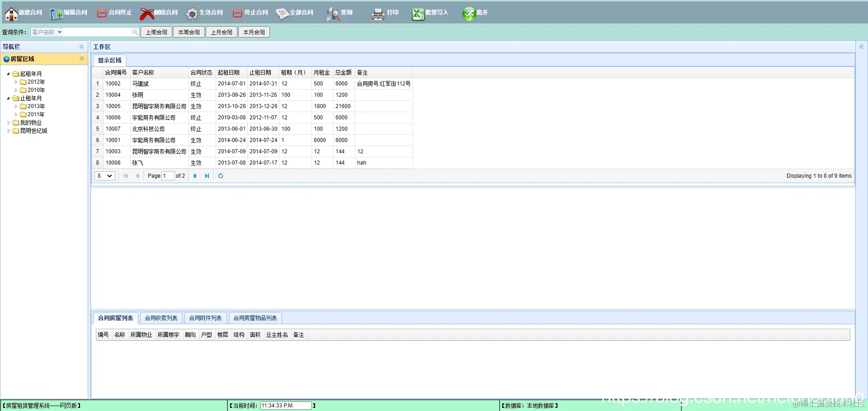Select contract row 10008 张飞

pyautogui.click(x=252, y=163)
